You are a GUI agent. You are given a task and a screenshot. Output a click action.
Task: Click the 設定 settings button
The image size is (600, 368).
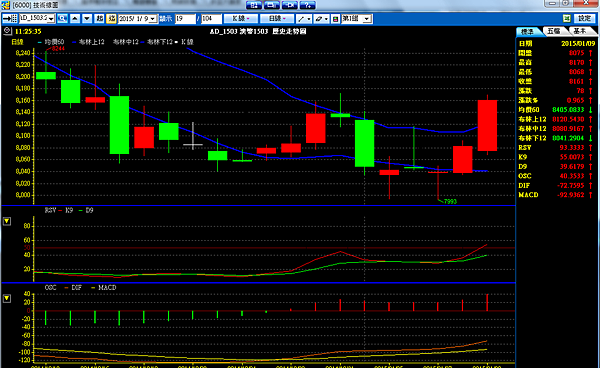[584, 18]
